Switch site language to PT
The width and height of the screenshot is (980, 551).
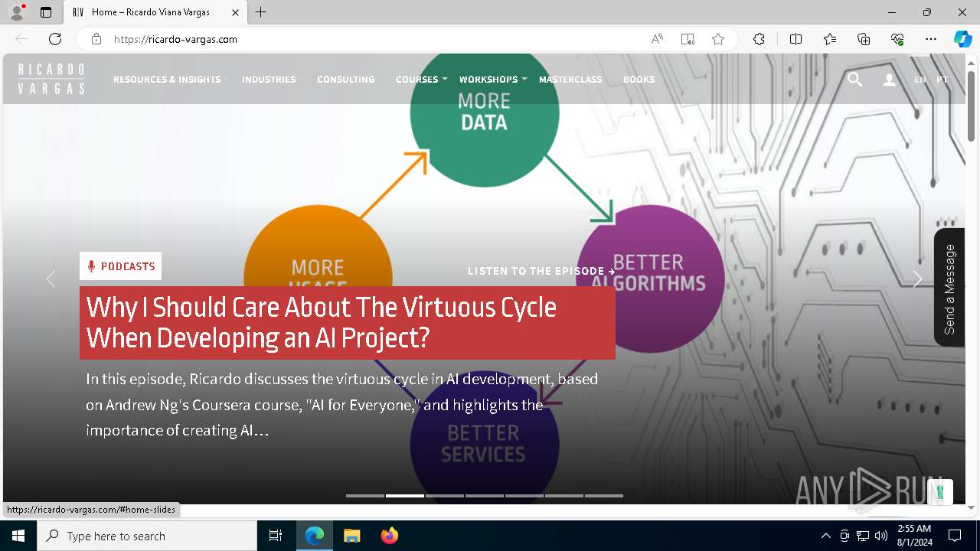(x=942, y=79)
